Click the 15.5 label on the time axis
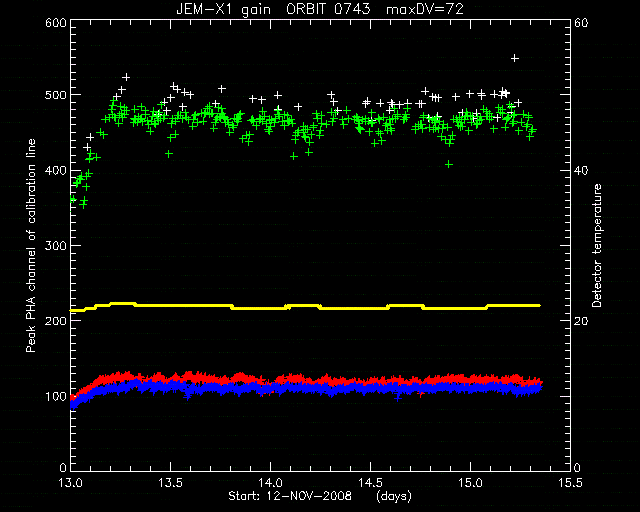This screenshot has width=640, height=512. tap(570, 483)
